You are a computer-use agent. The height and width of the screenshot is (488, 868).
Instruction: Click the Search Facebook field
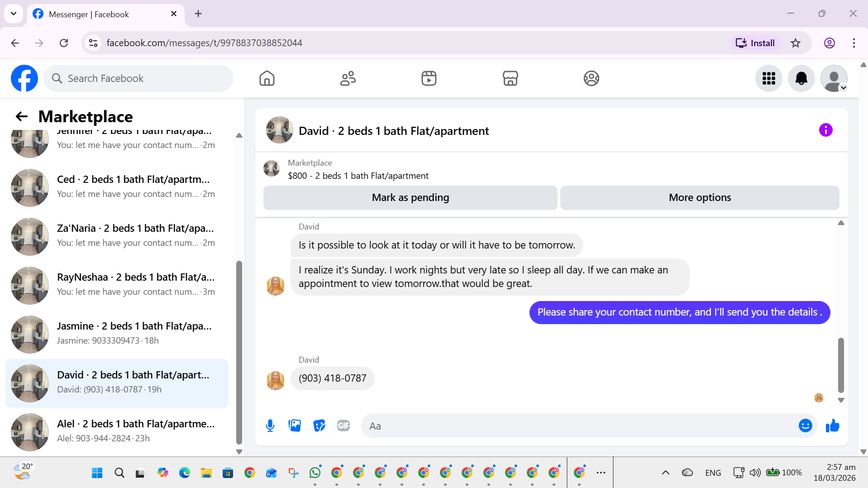(x=138, y=78)
